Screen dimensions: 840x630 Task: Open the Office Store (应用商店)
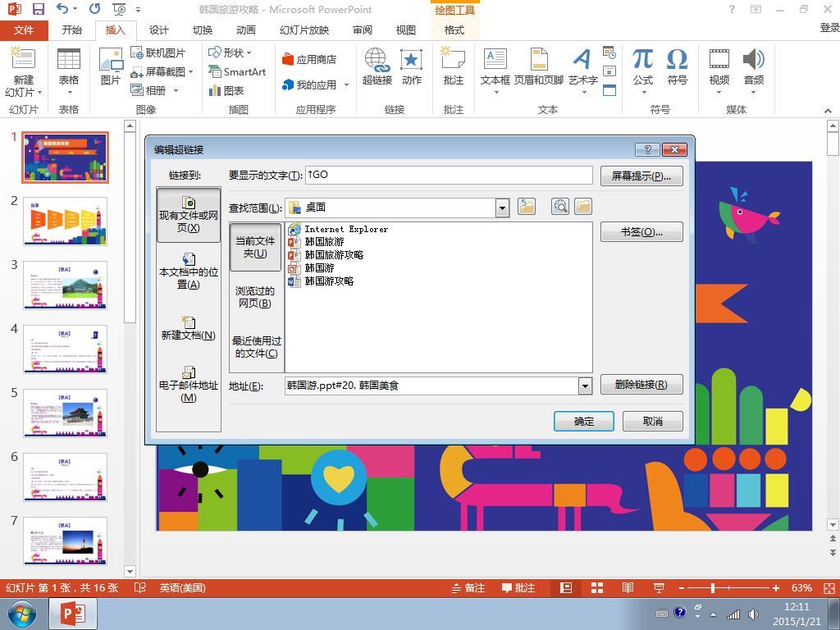[x=309, y=59]
